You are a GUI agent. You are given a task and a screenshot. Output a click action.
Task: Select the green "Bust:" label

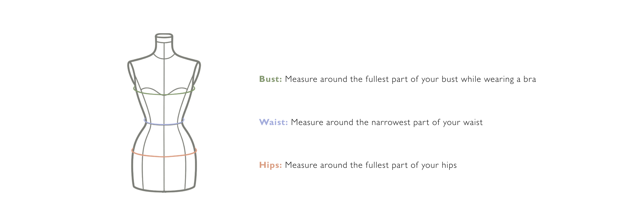(270, 79)
